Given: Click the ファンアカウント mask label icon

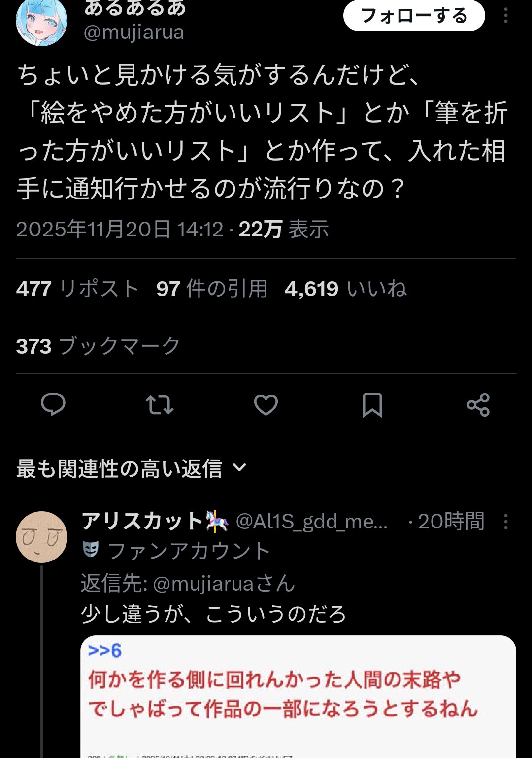Looking at the screenshot, I should click(91, 550).
